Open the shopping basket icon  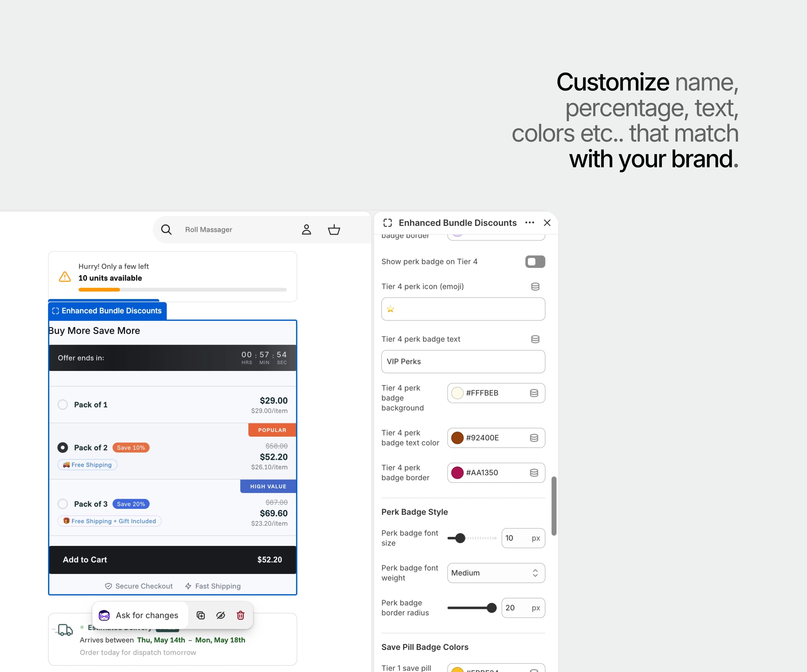pos(334,230)
